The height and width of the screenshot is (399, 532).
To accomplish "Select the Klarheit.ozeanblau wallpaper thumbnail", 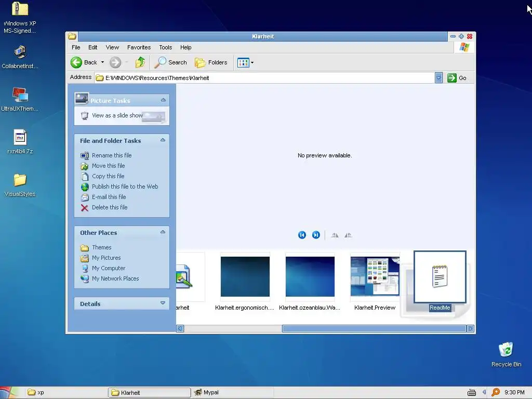I will click(310, 276).
